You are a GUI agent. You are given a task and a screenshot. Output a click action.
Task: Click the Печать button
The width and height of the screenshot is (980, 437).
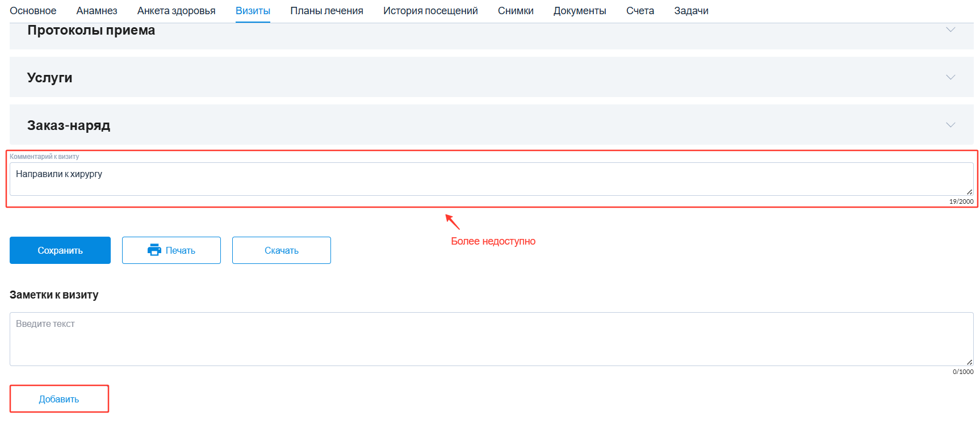pyautogui.click(x=171, y=250)
